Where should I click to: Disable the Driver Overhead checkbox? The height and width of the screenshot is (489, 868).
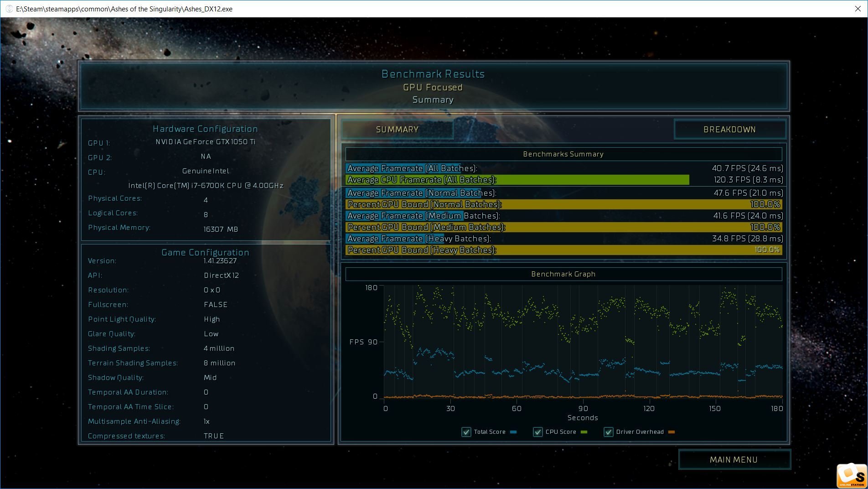[x=608, y=432]
